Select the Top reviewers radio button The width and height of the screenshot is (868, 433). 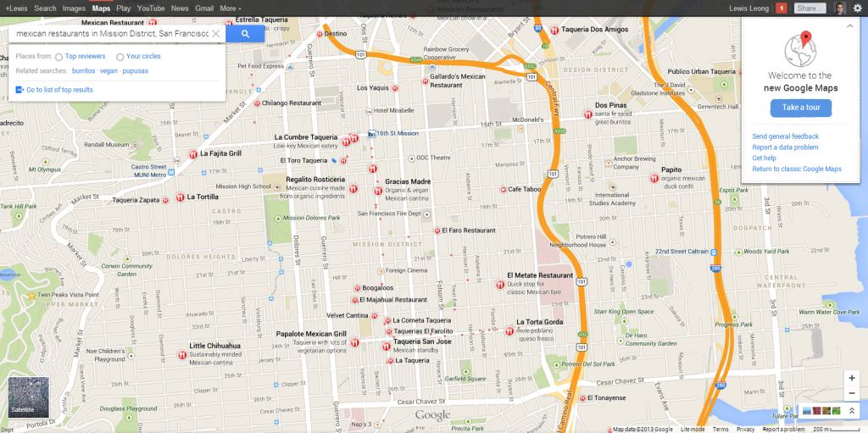tap(58, 57)
